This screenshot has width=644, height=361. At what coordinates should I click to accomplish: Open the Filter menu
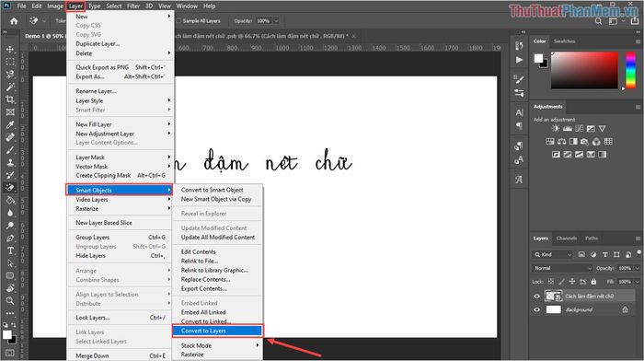[133, 6]
